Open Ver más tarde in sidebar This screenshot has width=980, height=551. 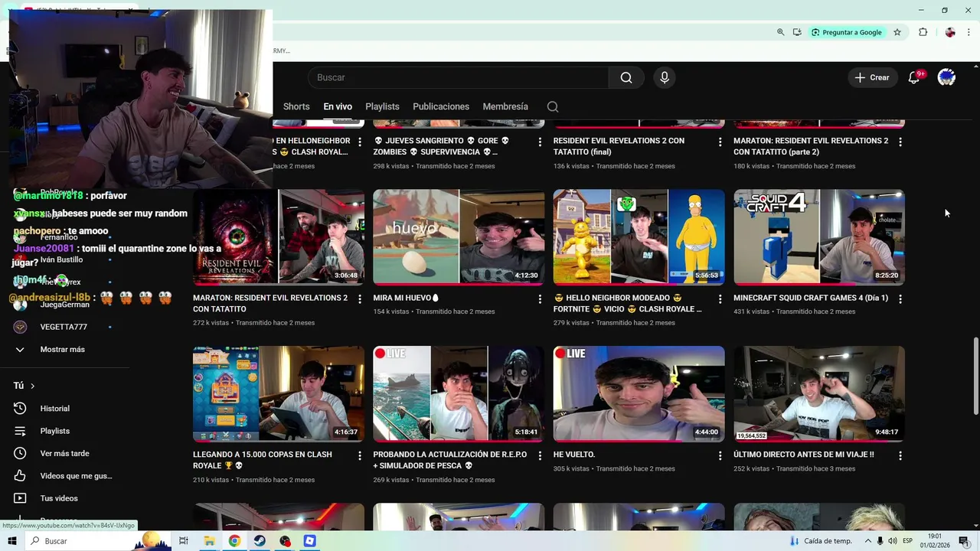[64, 453]
